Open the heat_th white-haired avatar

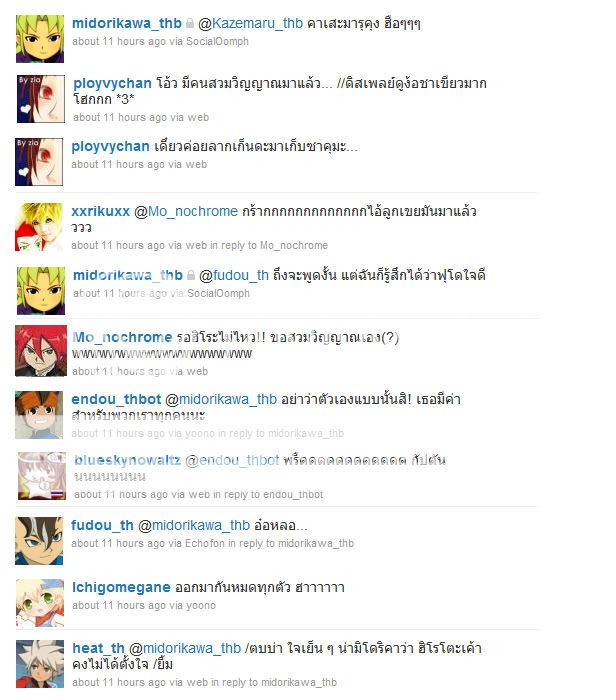(x=40, y=664)
